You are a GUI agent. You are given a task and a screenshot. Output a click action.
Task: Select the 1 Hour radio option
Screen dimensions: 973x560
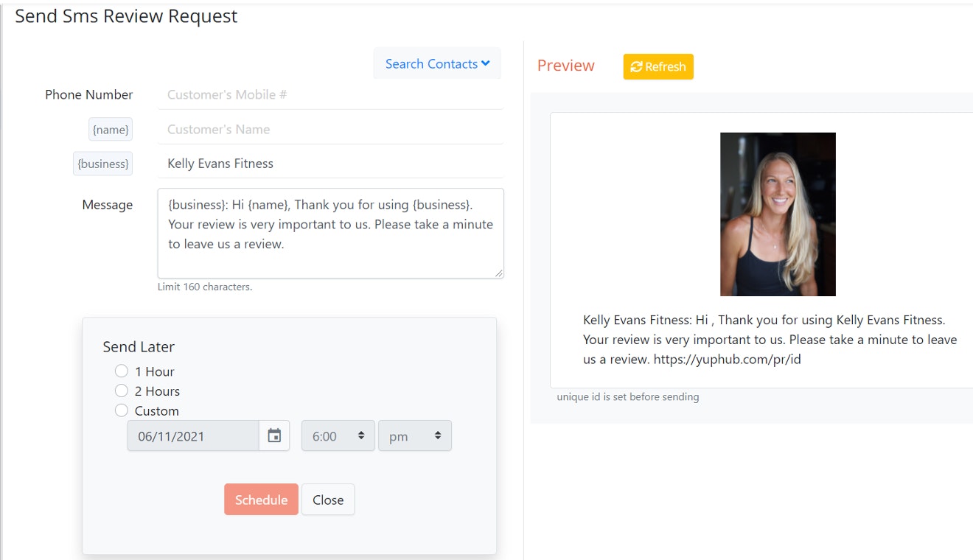pyautogui.click(x=122, y=371)
